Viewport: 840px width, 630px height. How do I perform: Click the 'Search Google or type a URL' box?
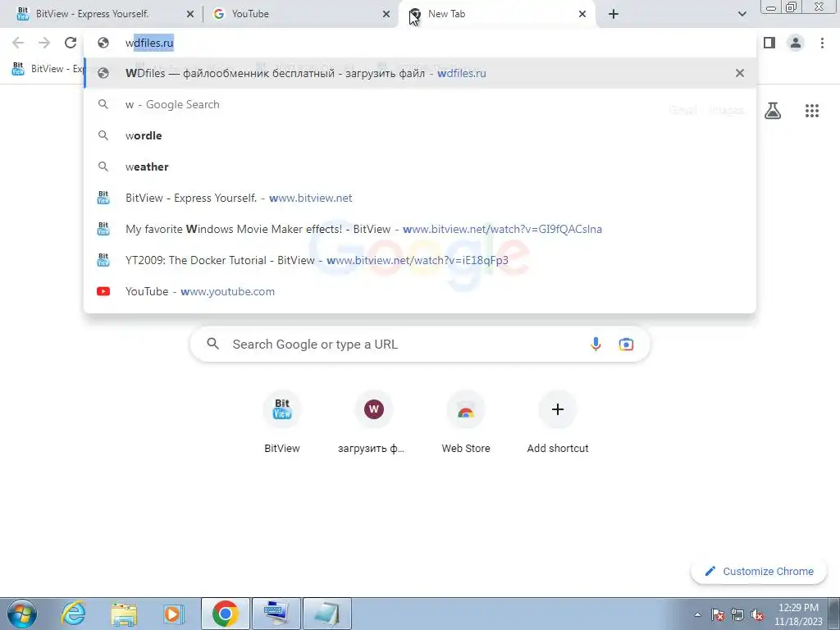pyautogui.click(x=420, y=344)
